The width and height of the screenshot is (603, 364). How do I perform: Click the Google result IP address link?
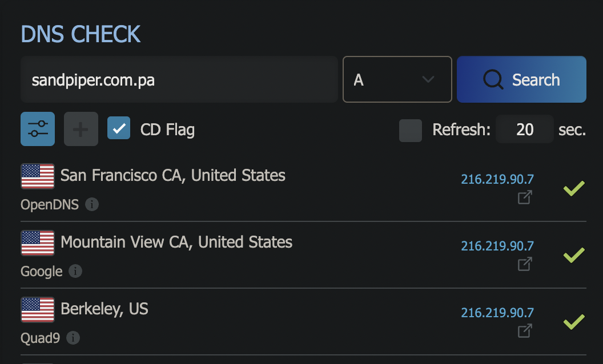(x=497, y=246)
